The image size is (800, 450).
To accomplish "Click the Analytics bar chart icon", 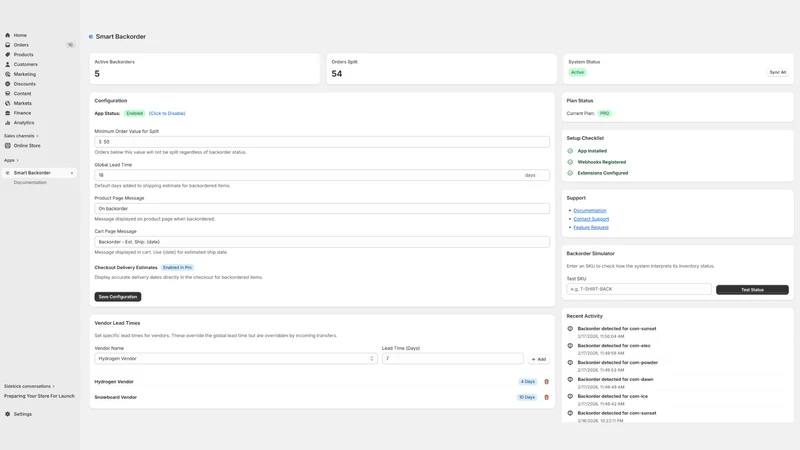I will tap(8, 122).
